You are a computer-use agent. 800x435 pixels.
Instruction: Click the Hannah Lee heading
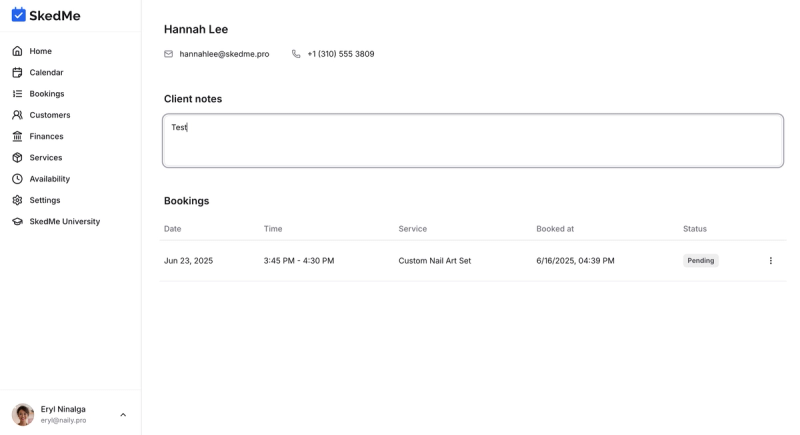(196, 30)
